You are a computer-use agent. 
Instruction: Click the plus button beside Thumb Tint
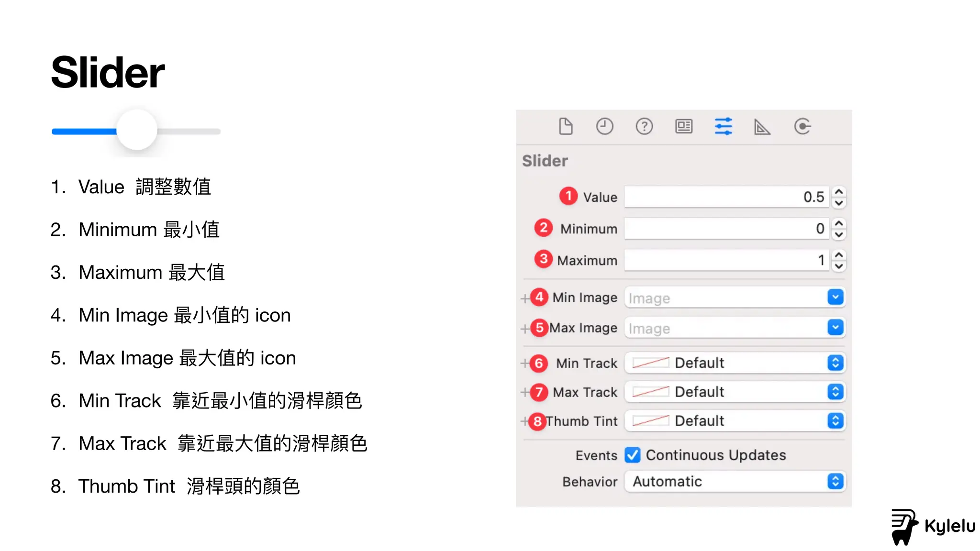point(525,421)
